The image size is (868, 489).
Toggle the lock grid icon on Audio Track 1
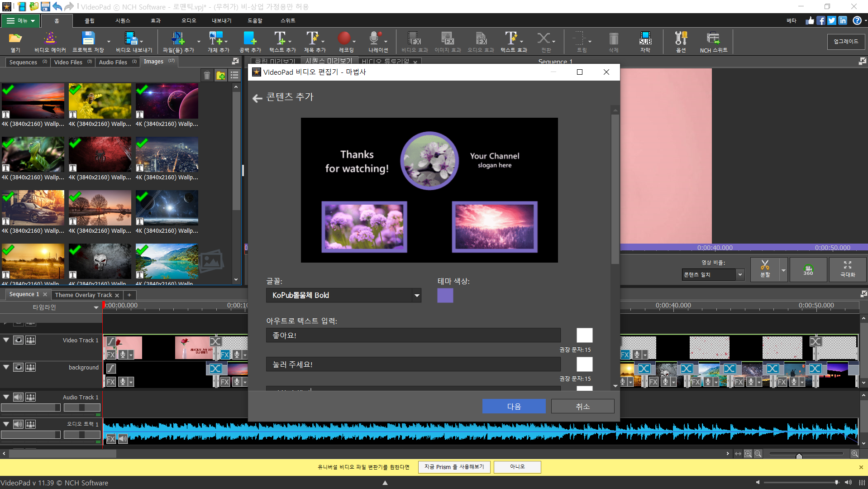(30, 397)
